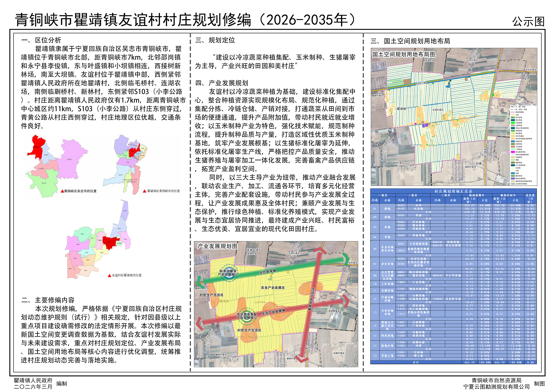Viewport: 554px width, 392px height.
Task: Click the 二级类 column header
Action: pyautogui.click(x=413, y=195)
